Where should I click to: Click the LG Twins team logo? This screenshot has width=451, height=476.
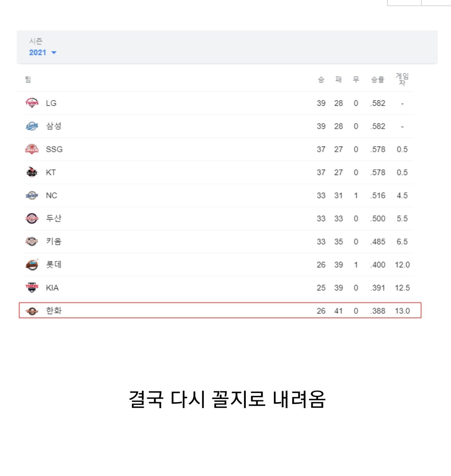32,103
